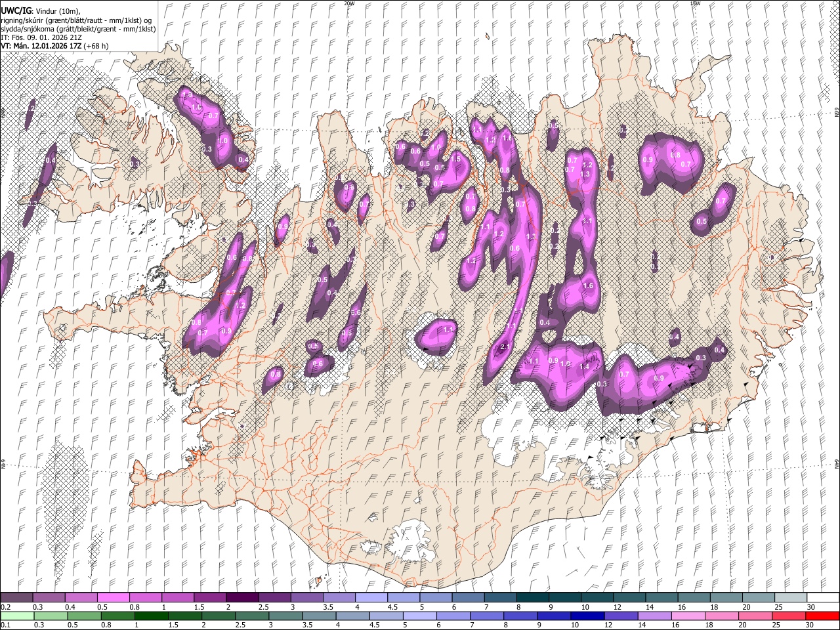Click deep blue bottom swatch between 10 and 12

pyautogui.click(x=587, y=616)
